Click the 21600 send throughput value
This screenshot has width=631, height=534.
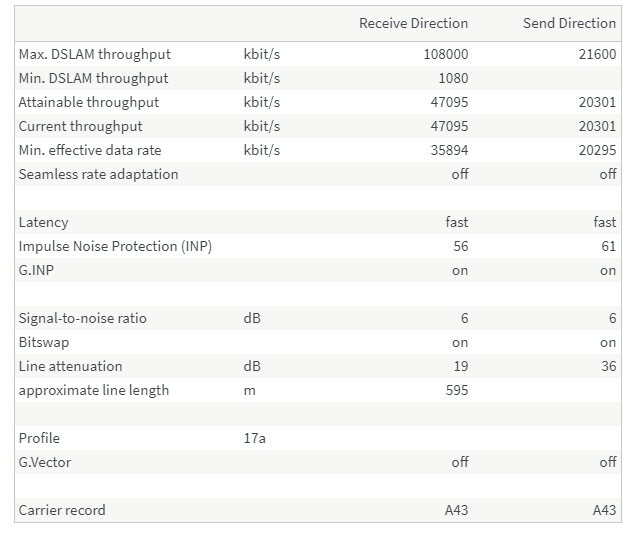click(597, 54)
